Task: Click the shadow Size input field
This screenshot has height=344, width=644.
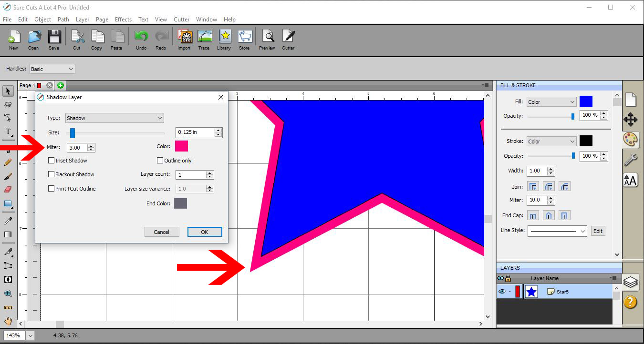Action: coord(196,132)
